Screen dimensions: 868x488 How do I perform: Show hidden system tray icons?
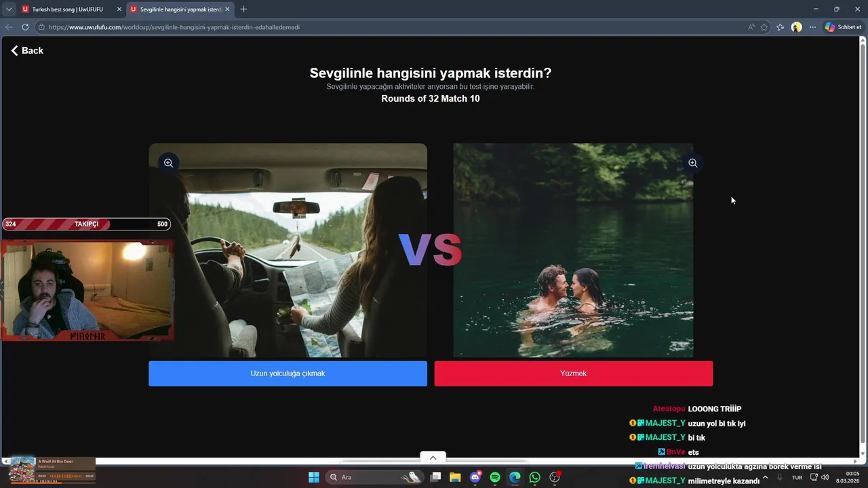click(x=766, y=477)
